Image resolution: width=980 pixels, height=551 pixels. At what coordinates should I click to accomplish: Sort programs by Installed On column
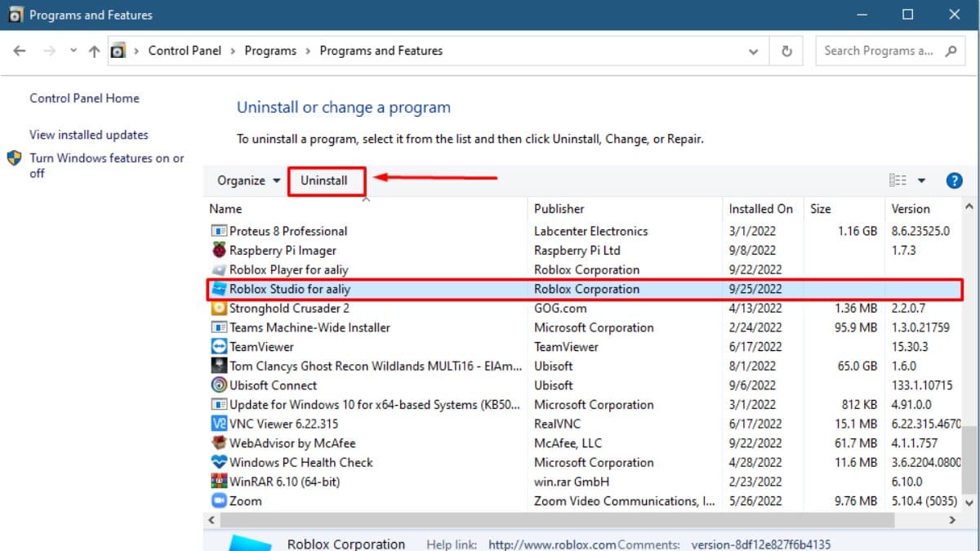coord(760,209)
